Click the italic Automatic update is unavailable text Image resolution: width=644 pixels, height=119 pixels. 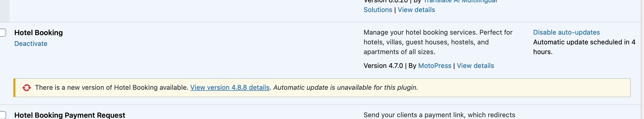coord(345,87)
